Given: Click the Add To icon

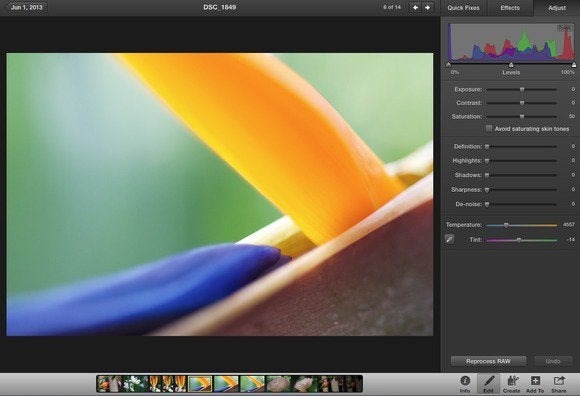Looking at the screenshot, I should 535,384.
